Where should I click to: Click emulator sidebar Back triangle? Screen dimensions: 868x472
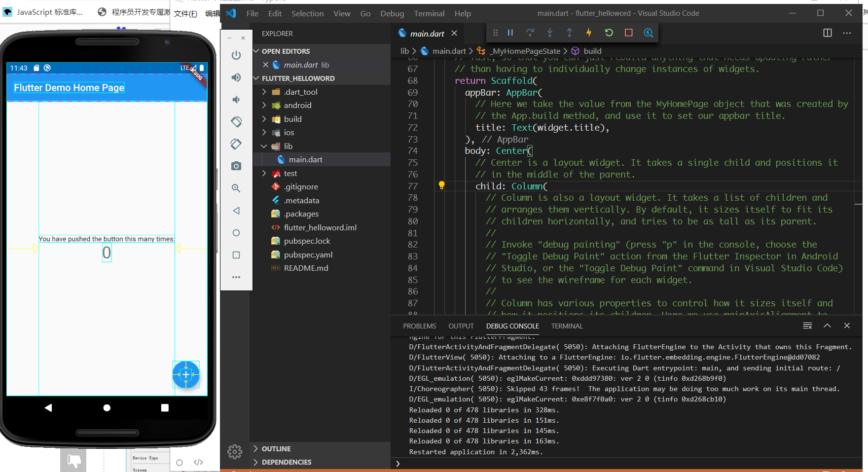point(236,211)
